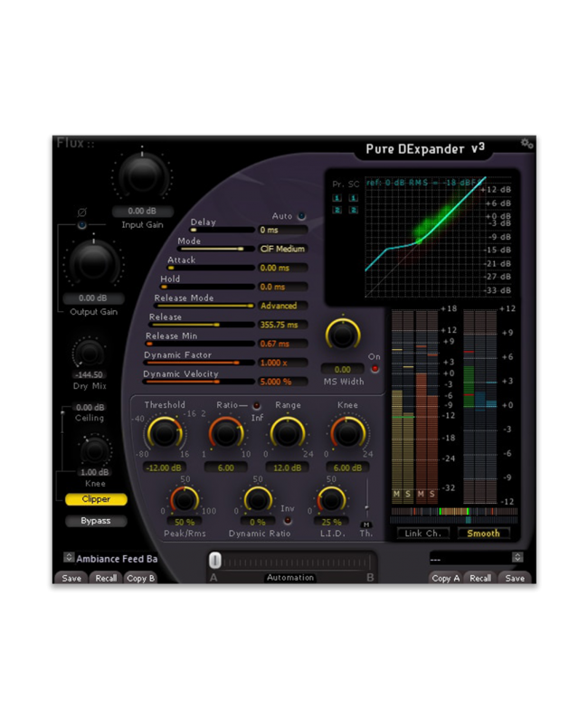Screen dimensions: 588x718
Task: Toggle Pr. channel 2 routing box
Action: [337, 210]
